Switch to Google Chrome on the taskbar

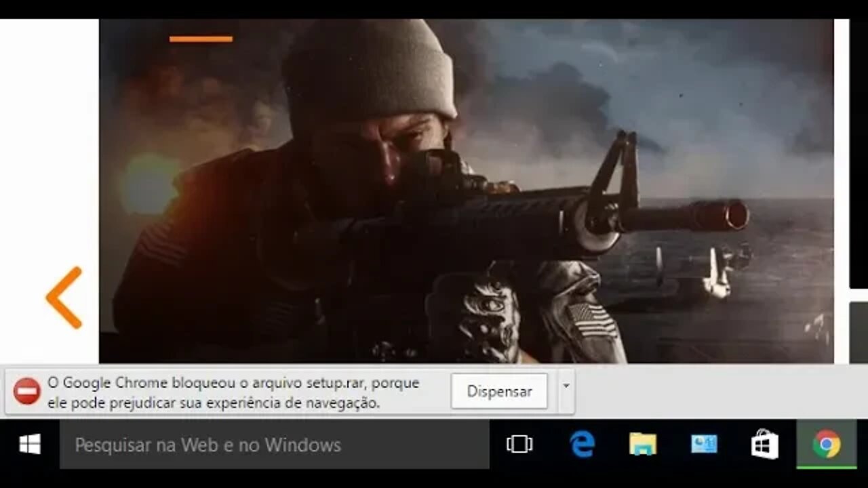pos(827,445)
